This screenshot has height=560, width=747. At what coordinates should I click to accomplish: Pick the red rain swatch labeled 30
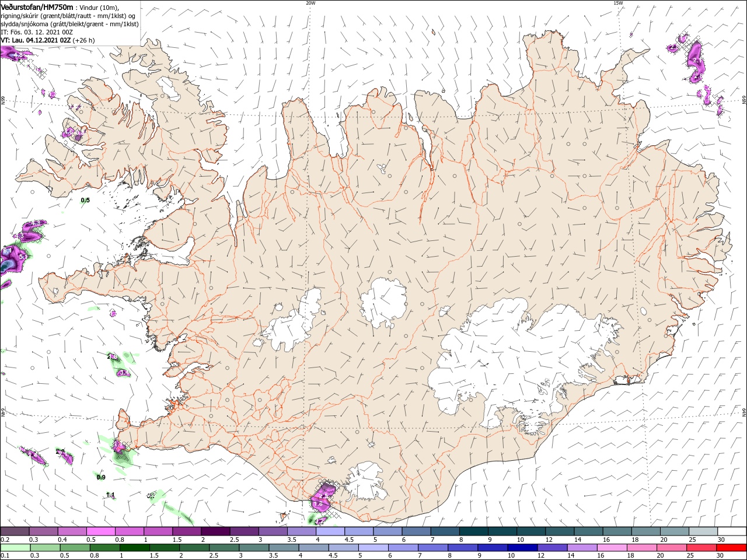(x=731, y=548)
